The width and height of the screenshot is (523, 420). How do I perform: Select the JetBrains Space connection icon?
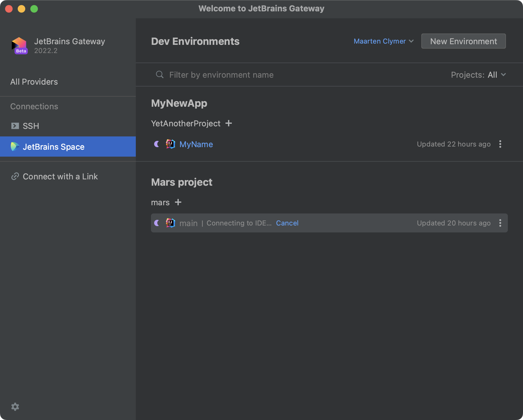(x=15, y=147)
